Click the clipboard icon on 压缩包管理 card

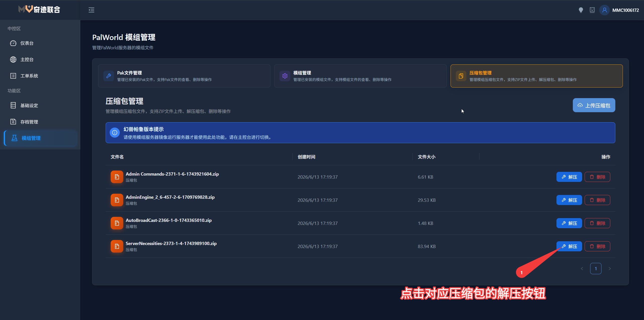click(x=461, y=76)
